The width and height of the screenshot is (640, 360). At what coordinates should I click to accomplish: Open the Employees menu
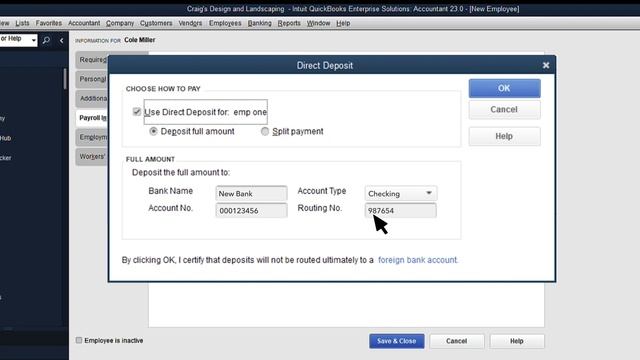coord(225,23)
